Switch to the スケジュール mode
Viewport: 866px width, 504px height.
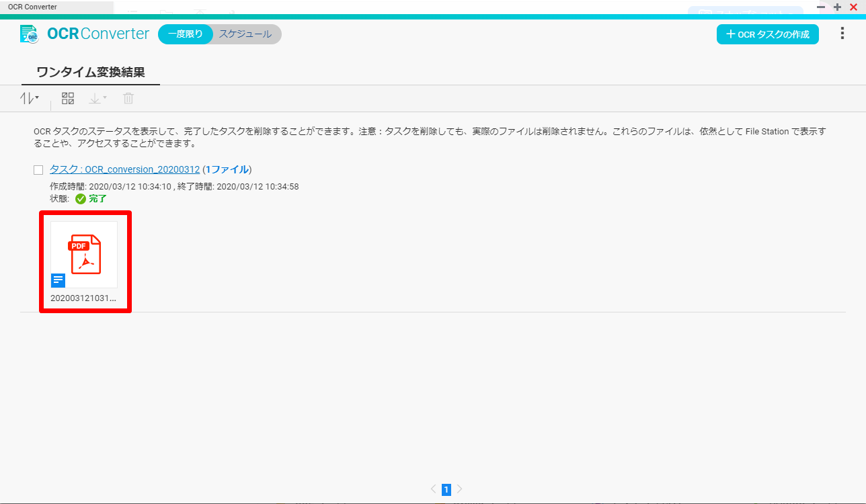pos(245,34)
